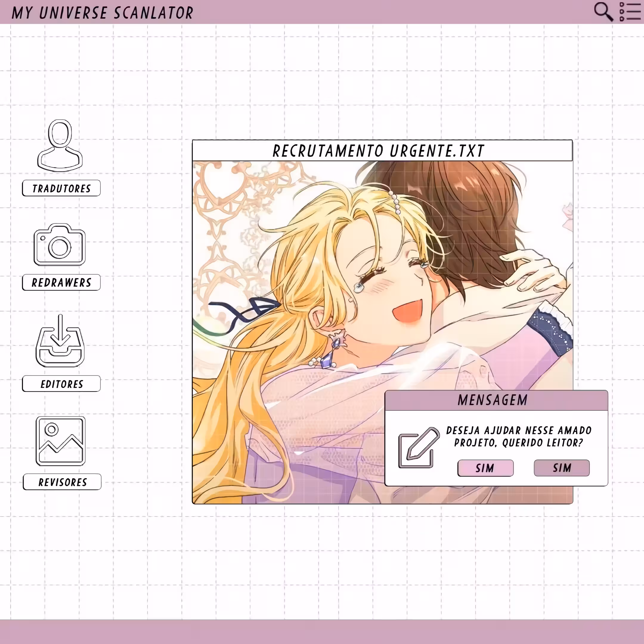Click the Mensagem dialog header
This screenshot has width=644, height=644.
click(496, 400)
